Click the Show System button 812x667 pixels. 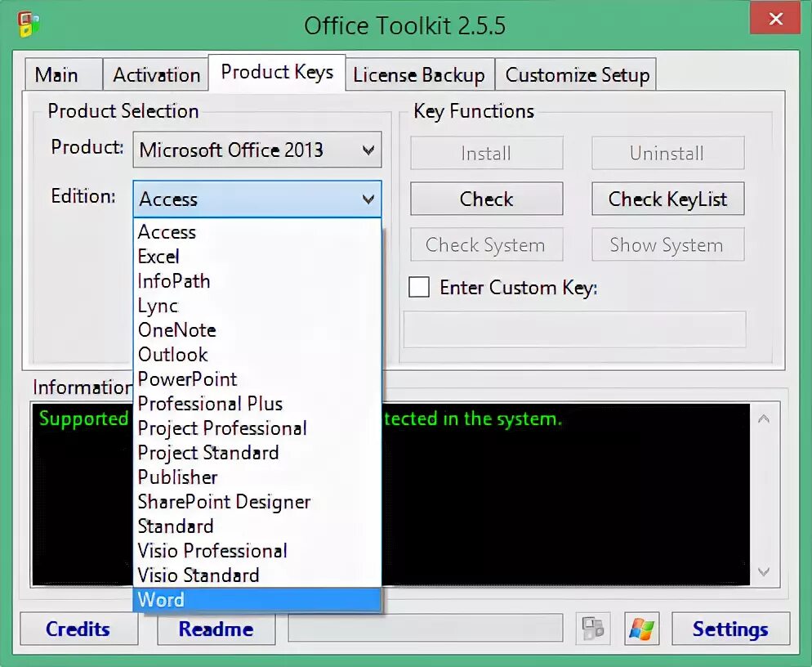[x=668, y=244]
